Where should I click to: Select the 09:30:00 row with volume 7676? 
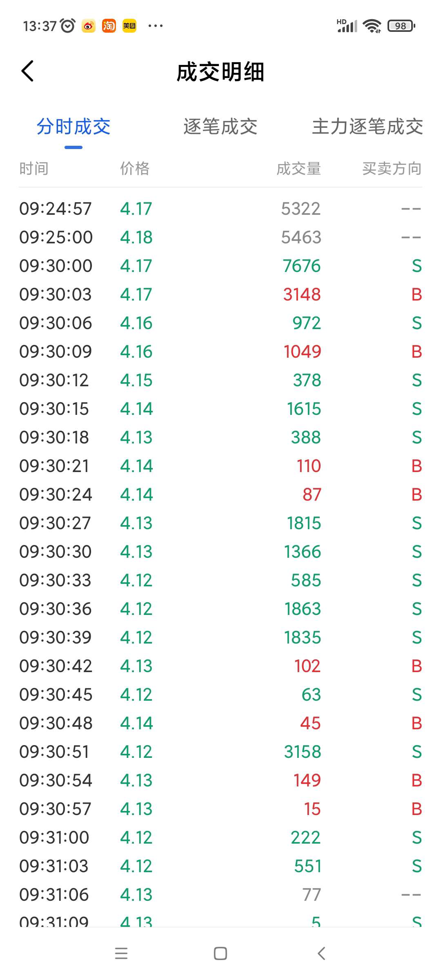click(x=220, y=266)
